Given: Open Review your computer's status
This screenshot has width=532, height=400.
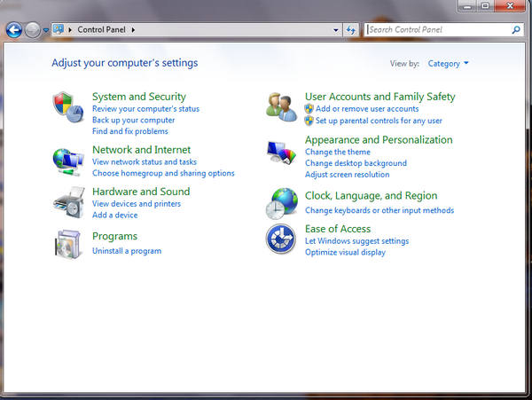Looking at the screenshot, I should tap(146, 109).
